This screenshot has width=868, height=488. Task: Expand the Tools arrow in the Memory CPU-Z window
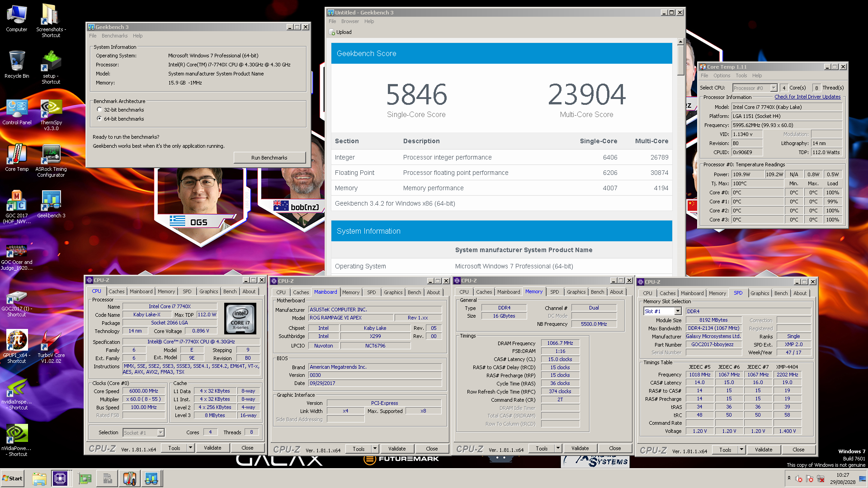click(x=558, y=448)
